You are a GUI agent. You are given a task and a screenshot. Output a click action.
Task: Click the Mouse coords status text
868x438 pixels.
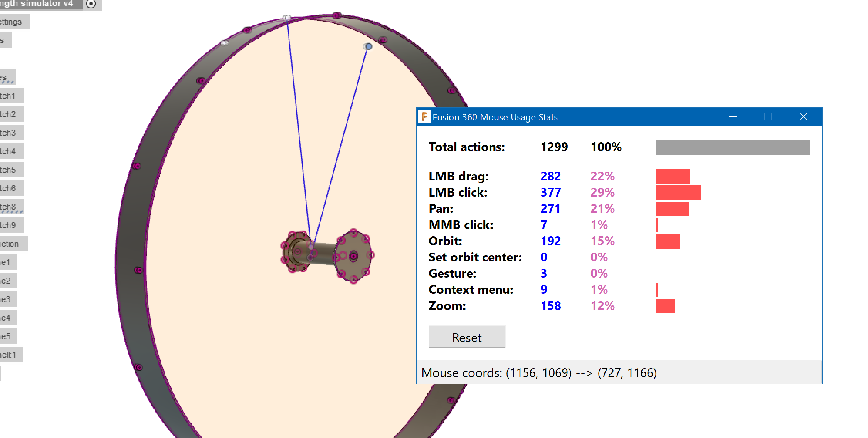539,373
